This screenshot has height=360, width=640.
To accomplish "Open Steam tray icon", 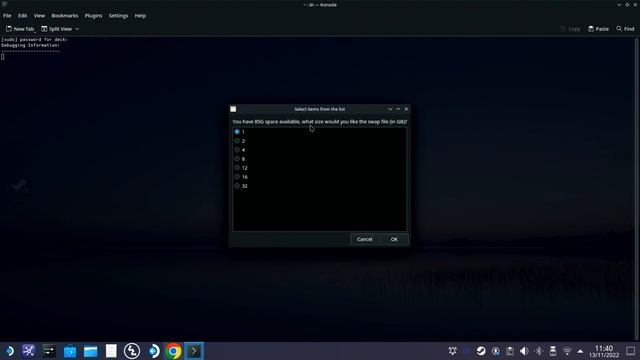I will point(481,351).
